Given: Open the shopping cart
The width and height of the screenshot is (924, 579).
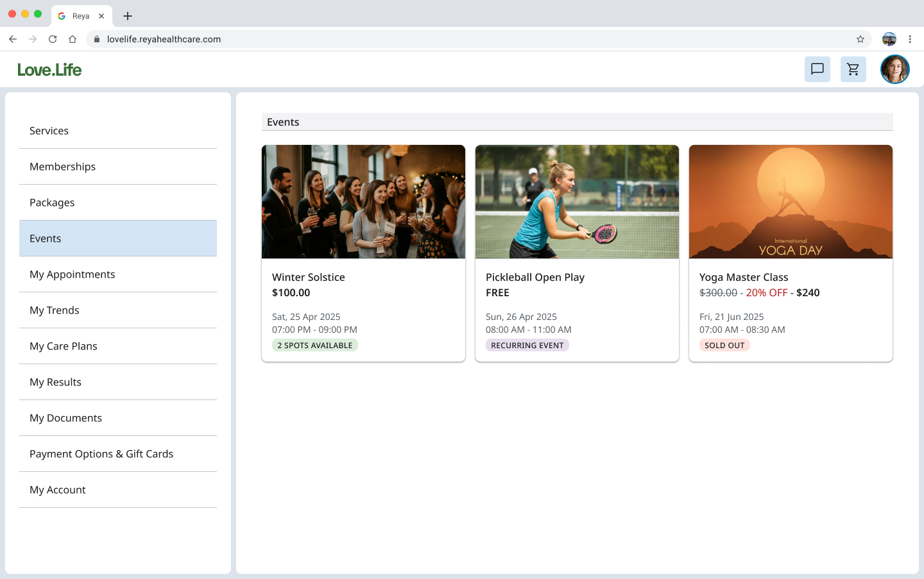Looking at the screenshot, I should click(x=853, y=69).
